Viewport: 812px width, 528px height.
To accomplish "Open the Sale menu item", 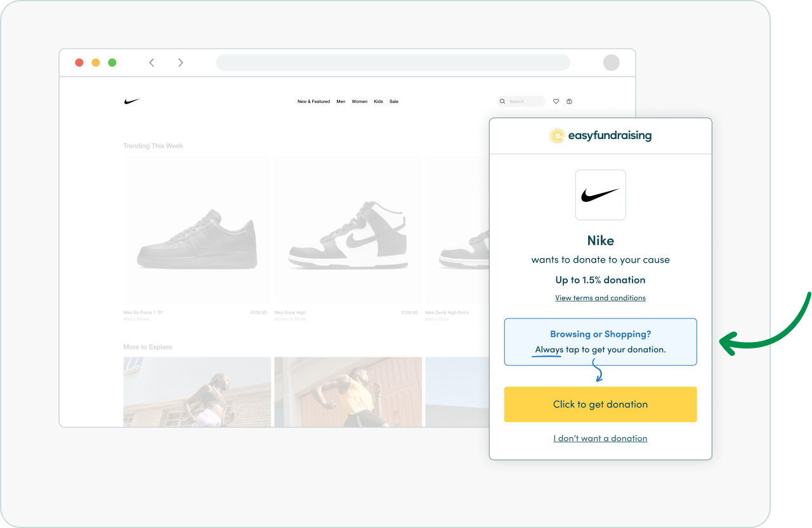I will pos(394,102).
